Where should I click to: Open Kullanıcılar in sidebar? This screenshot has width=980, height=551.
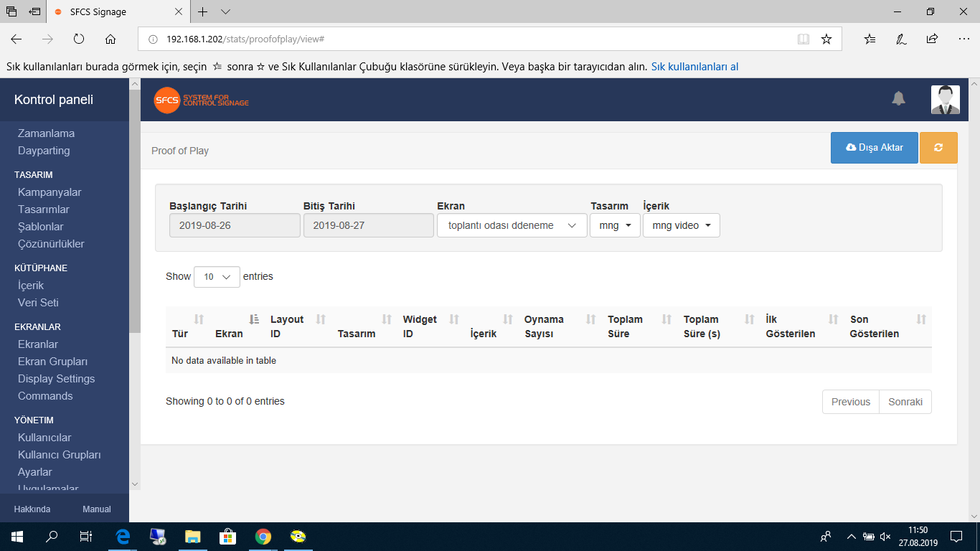(x=44, y=438)
